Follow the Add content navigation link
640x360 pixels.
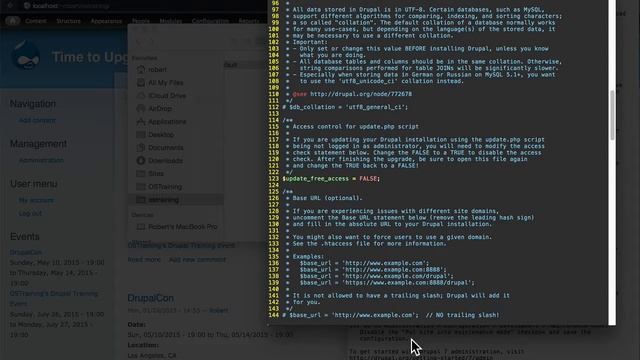click(x=37, y=120)
